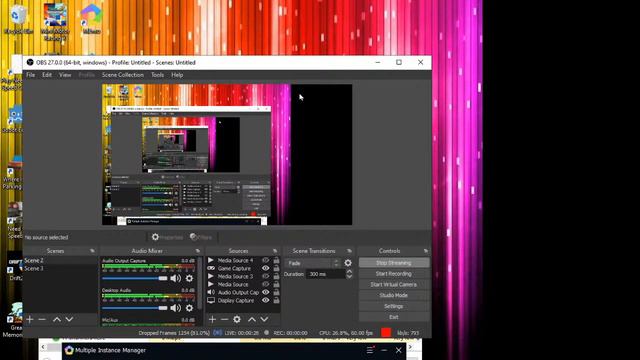Toggle lock on Media Source
The image size is (640, 360).
coord(276,284)
